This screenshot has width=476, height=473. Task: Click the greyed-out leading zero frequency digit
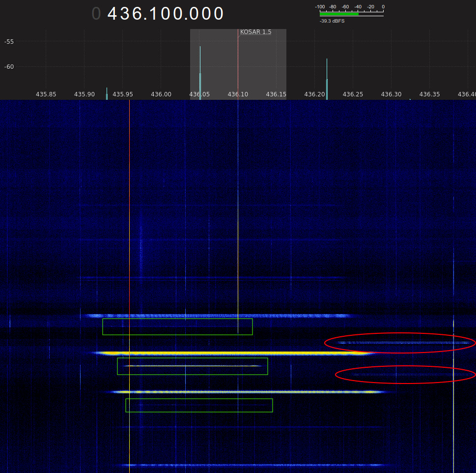pyautogui.click(x=96, y=14)
